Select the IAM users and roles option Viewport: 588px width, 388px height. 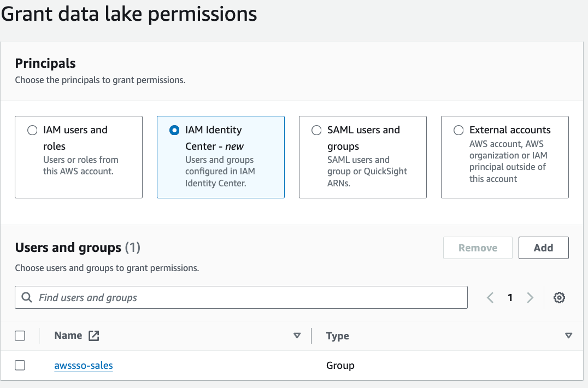[x=32, y=131]
